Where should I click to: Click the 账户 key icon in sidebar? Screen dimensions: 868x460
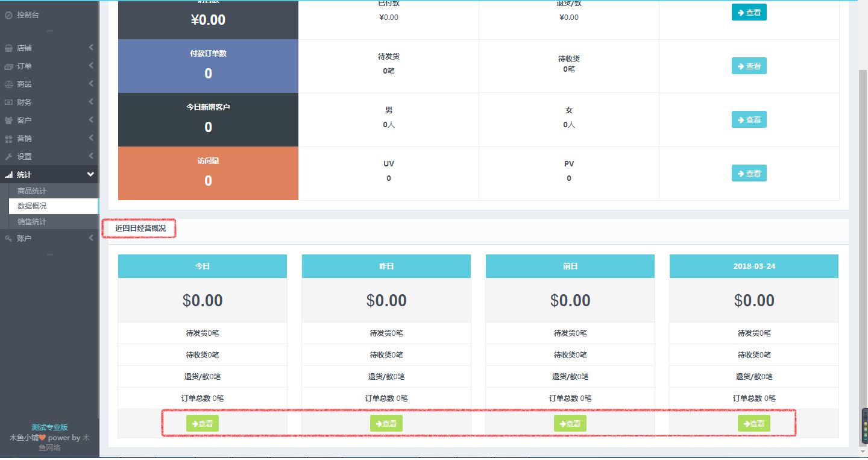tap(8, 239)
